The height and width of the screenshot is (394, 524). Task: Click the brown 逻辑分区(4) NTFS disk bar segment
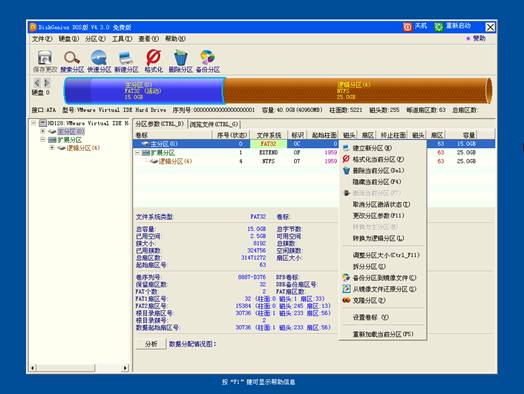click(357, 91)
